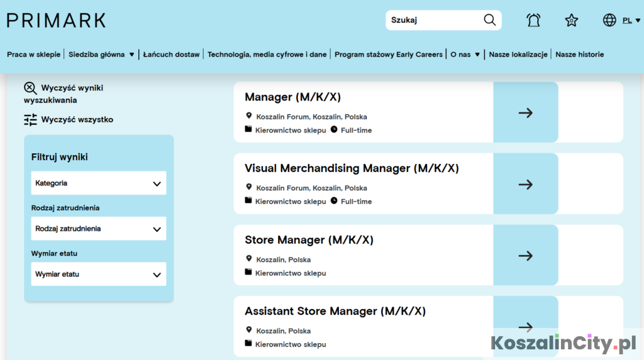Open the PL language selector
This screenshot has width=644, height=360.
coord(631,20)
